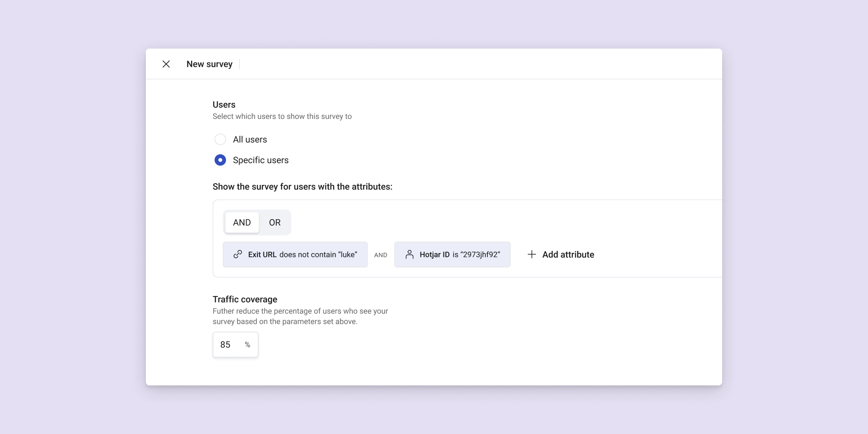Click the traffic coverage value 85

pyautogui.click(x=225, y=345)
